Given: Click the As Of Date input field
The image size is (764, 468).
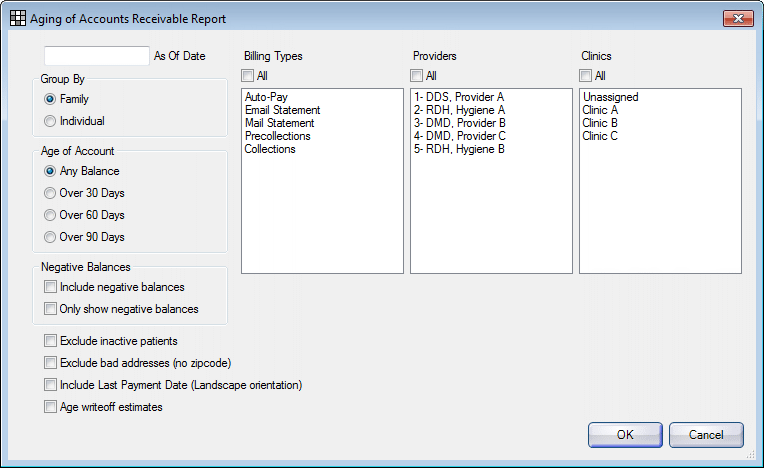Looking at the screenshot, I should [x=96, y=56].
